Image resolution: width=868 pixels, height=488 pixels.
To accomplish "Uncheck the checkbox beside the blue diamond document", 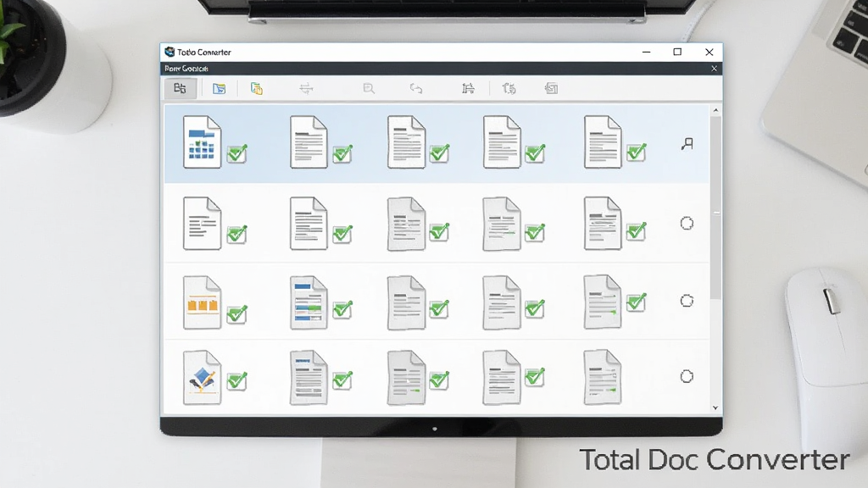I will pyautogui.click(x=237, y=380).
